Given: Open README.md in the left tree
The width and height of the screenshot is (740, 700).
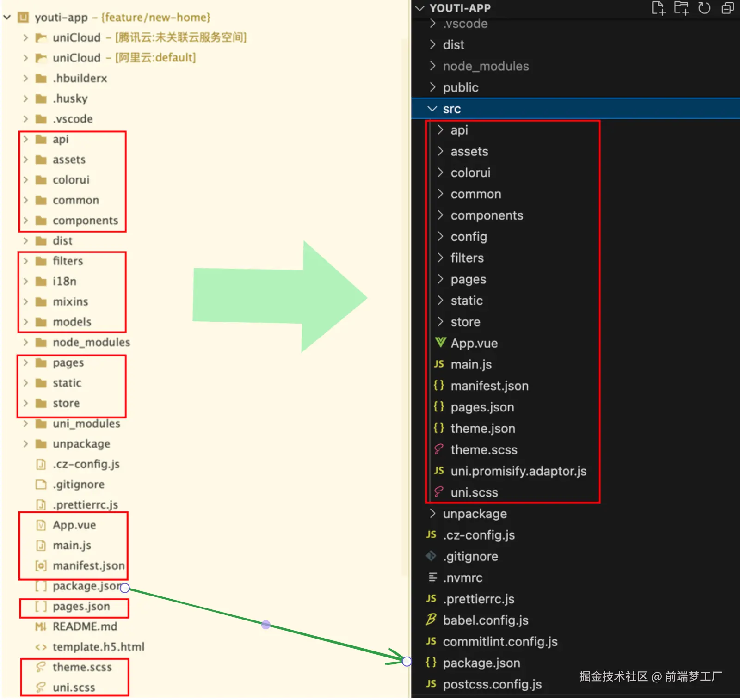Looking at the screenshot, I should coord(85,626).
